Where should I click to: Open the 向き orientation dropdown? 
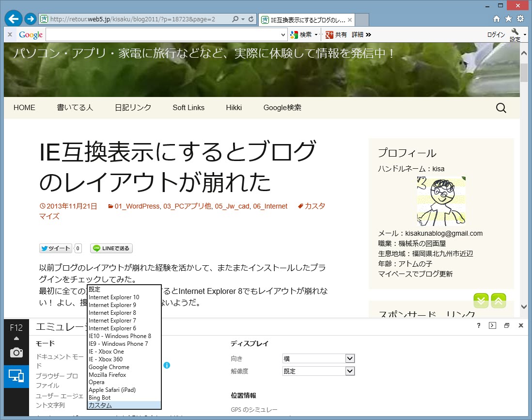coord(318,358)
